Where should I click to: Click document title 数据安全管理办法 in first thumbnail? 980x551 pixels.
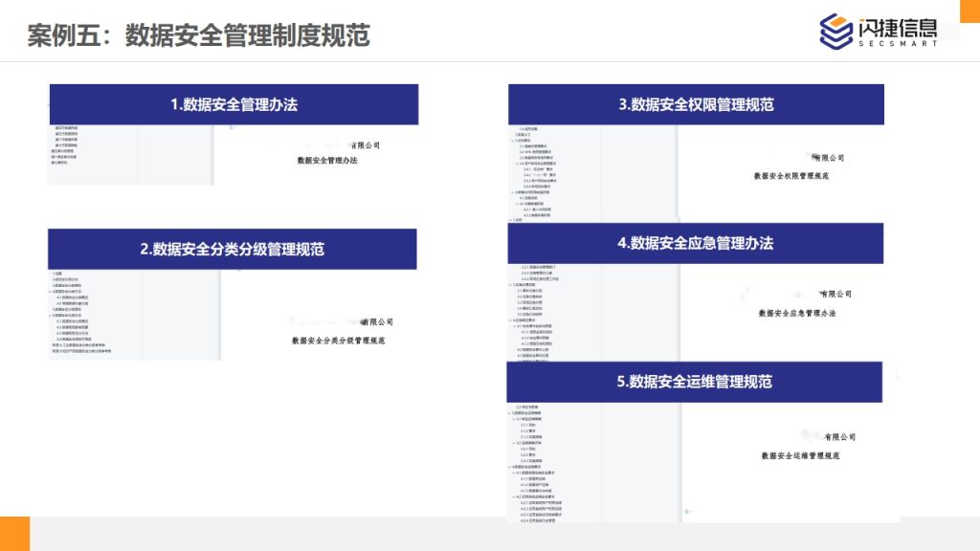point(327,161)
